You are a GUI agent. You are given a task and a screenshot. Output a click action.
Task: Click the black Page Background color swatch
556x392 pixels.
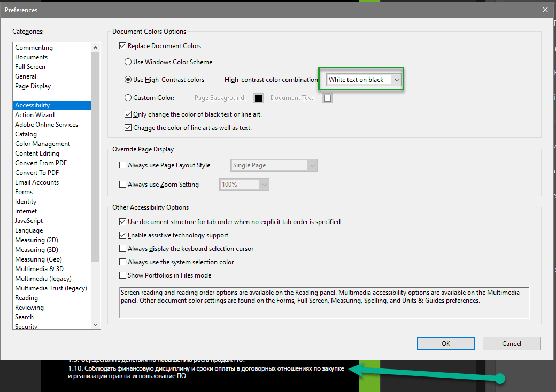(258, 97)
